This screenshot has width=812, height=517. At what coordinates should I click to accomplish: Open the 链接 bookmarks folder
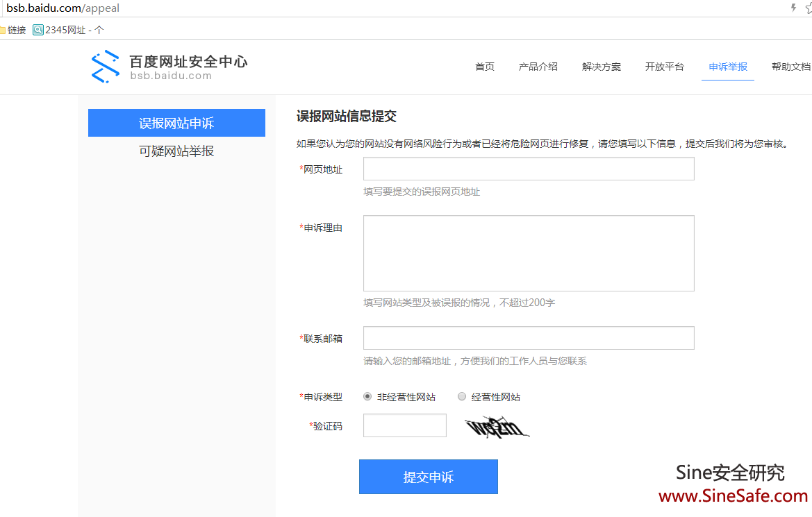pyautogui.click(x=13, y=30)
